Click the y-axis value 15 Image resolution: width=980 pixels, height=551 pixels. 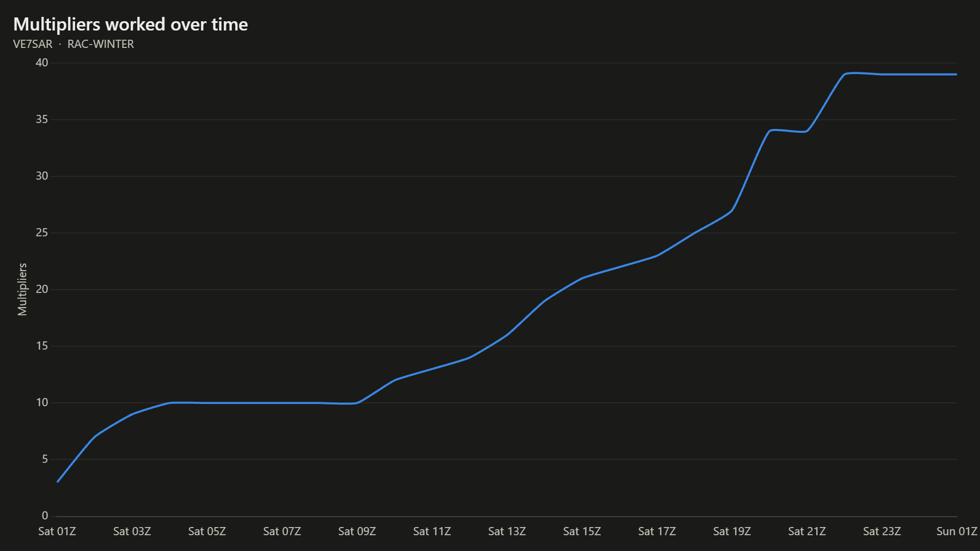(x=42, y=346)
